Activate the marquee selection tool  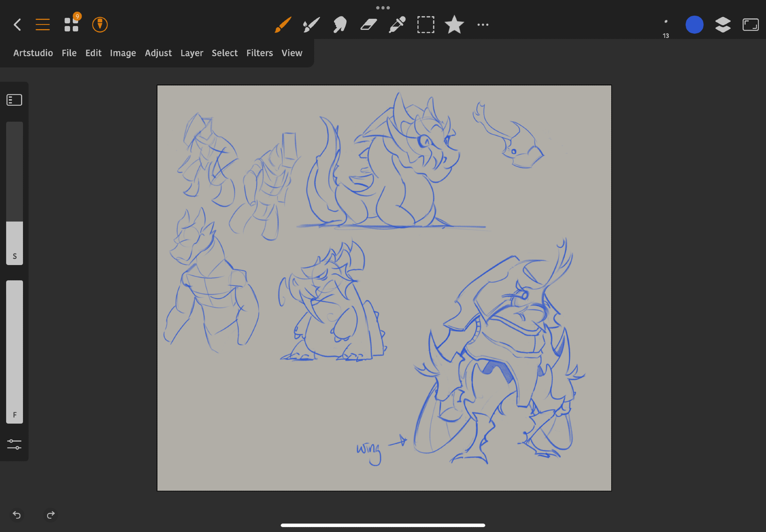[x=426, y=25]
